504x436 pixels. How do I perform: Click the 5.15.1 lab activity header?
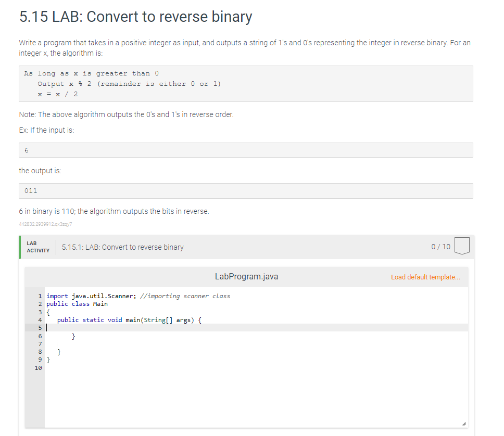(122, 247)
